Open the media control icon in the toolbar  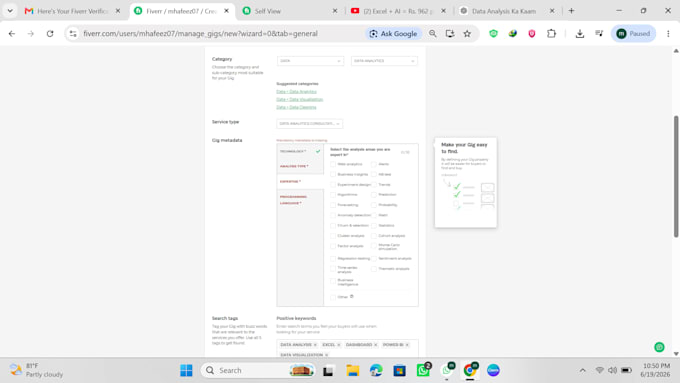coord(599,33)
